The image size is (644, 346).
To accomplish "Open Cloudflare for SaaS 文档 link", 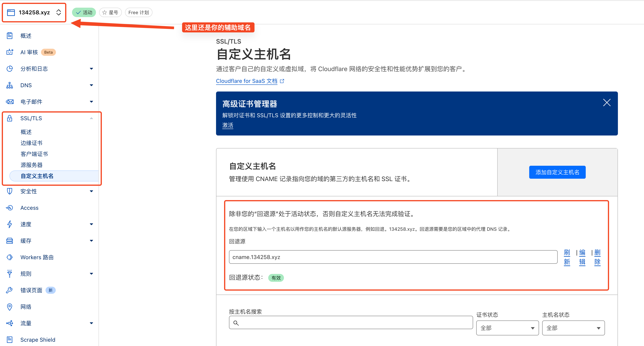I will [x=246, y=81].
